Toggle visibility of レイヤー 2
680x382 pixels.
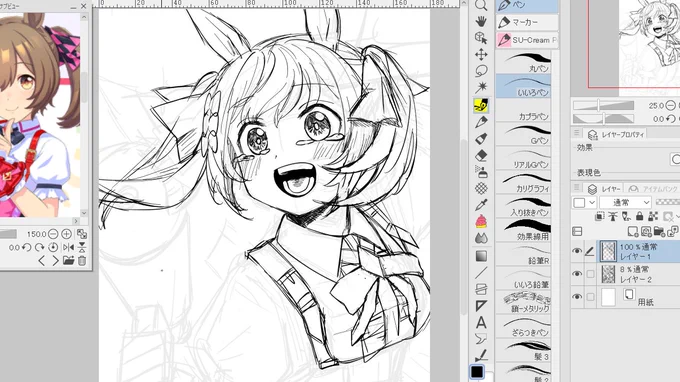click(x=577, y=274)
